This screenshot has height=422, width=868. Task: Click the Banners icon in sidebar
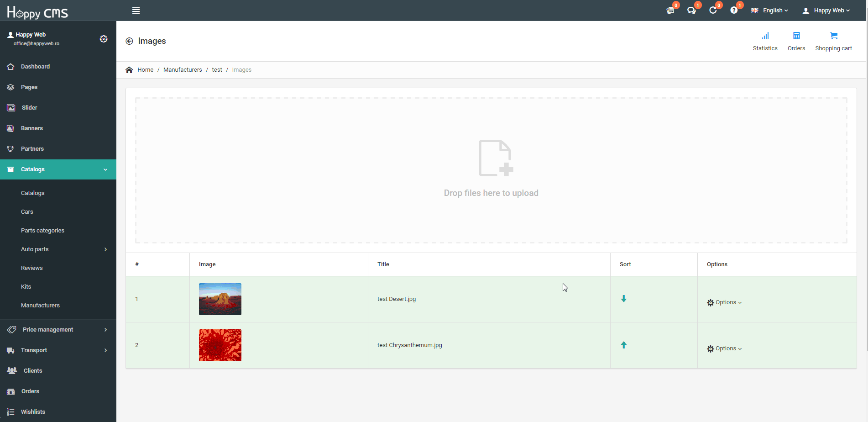coord(10,128)
